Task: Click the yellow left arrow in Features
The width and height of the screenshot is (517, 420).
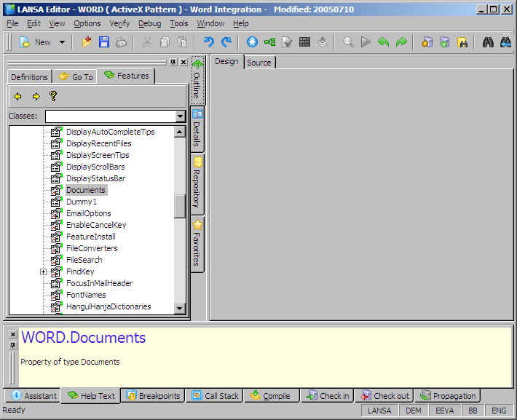Action: click(18, 96)
